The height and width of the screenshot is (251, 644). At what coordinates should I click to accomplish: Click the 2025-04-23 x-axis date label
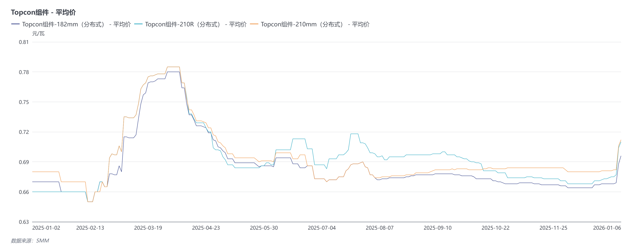point(206,228)
